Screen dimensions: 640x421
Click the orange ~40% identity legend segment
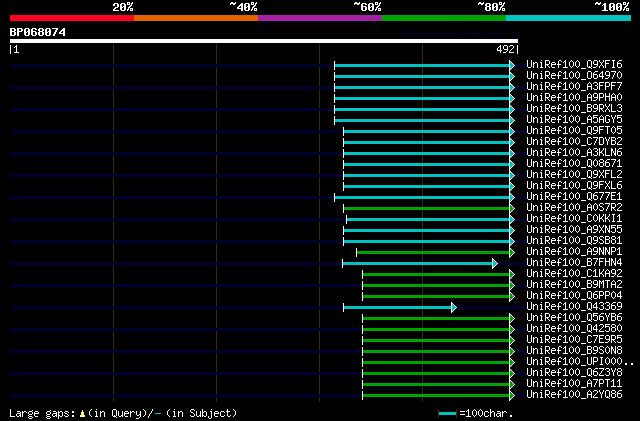[196, 18]
